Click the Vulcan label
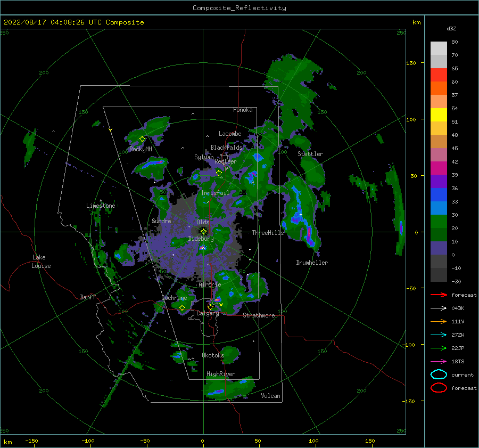Screen dimensions: 479x448 click(x=270, y=396)
